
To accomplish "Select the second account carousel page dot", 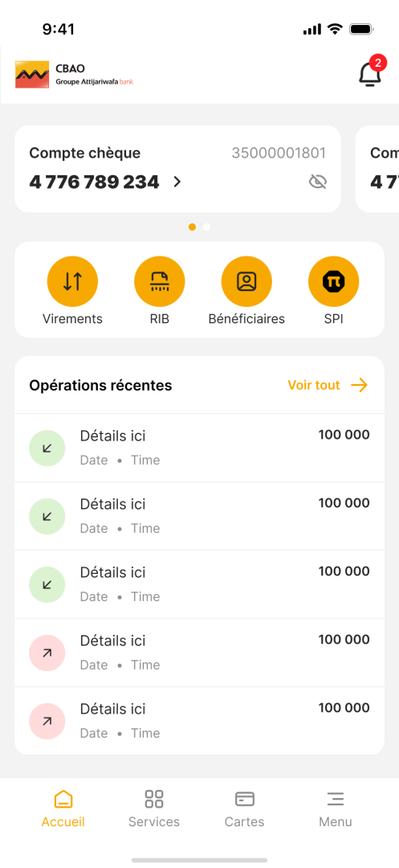I will [206, 227].
